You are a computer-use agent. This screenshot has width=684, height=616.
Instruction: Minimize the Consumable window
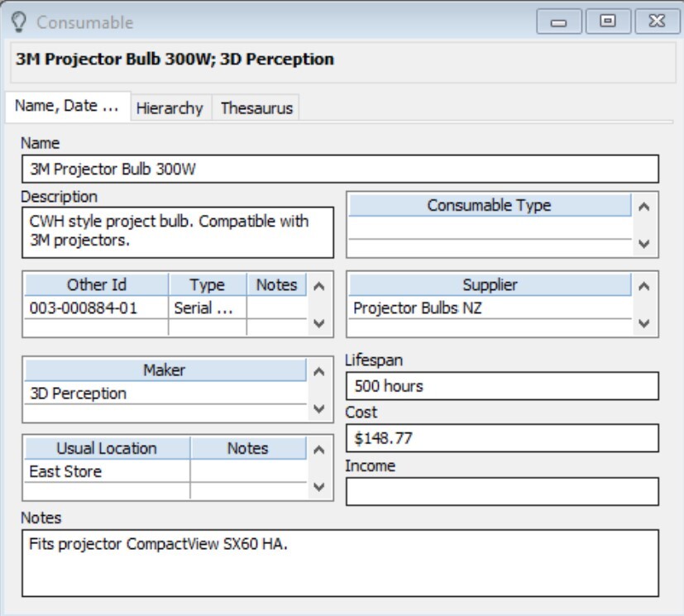[x=558, y=21]
